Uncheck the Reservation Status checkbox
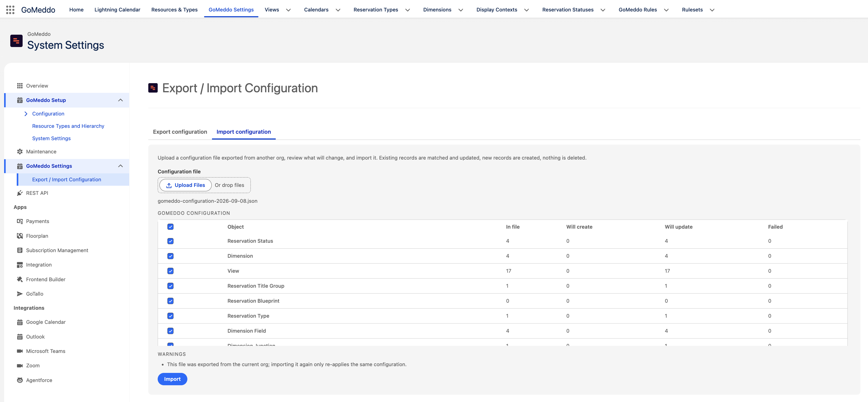The height and width of the screenshot is (402, 868). coord(171,241)
